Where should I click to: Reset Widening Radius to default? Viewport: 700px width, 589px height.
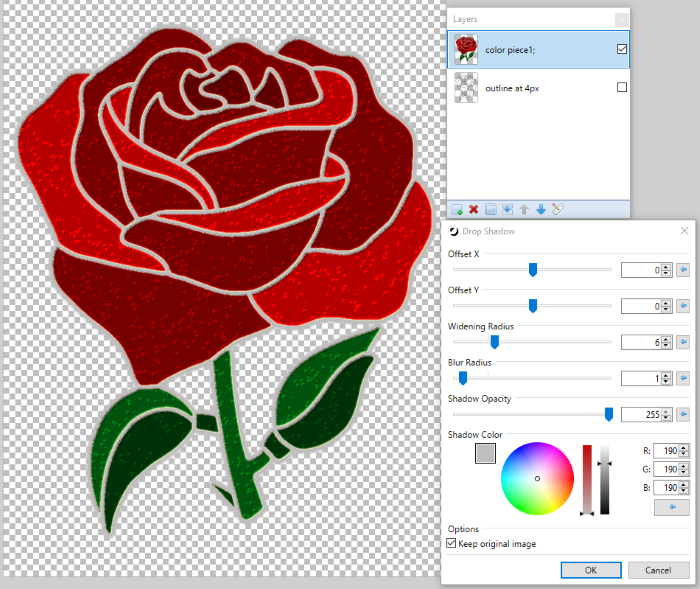click(x=683, y=342)
